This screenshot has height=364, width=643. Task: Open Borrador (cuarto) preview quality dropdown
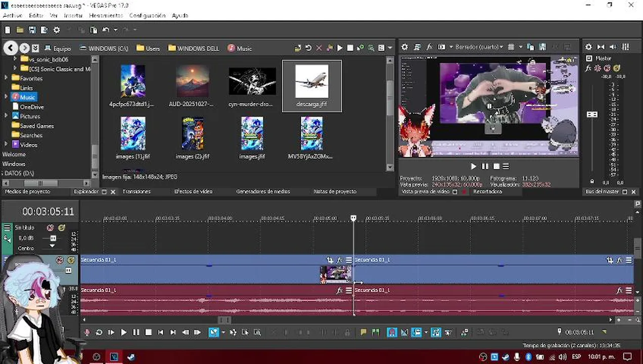click(479, 47)
